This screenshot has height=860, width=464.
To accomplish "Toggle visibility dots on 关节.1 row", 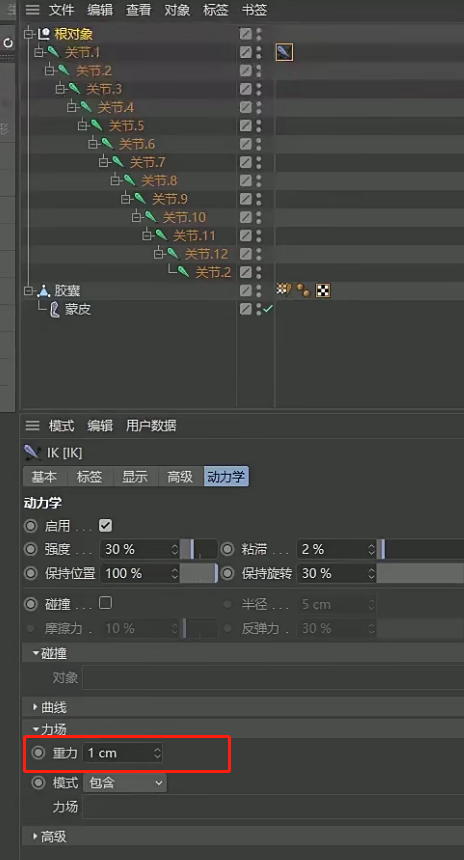I will click(259, 52).
